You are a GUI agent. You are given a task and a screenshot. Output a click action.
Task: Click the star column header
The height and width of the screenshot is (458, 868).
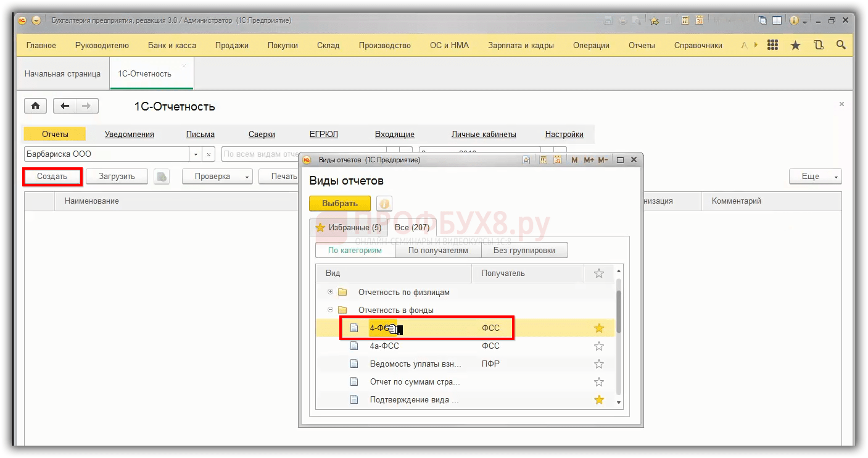[598, 273]
